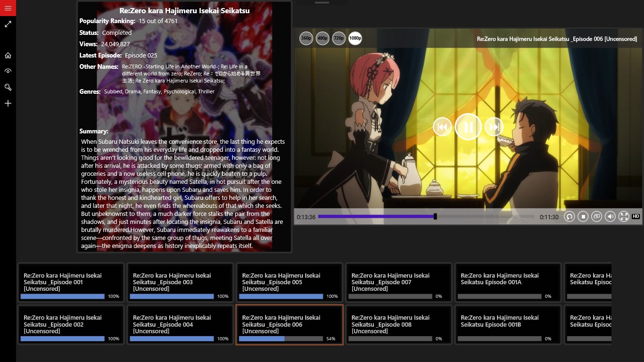Click the Genres list text

(159, 91)
